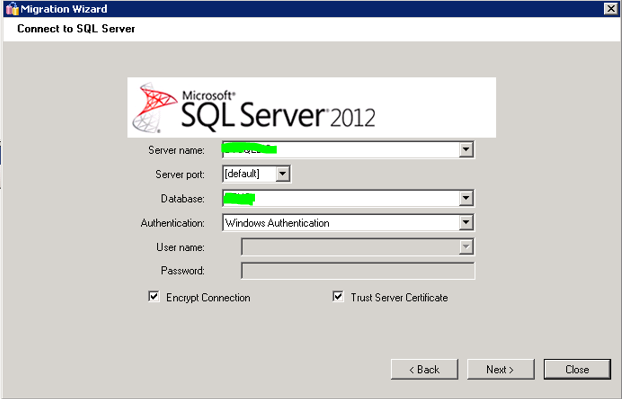Click the 'Database:' label
This screenshot has width=626, height=399.
click(183, 199)
